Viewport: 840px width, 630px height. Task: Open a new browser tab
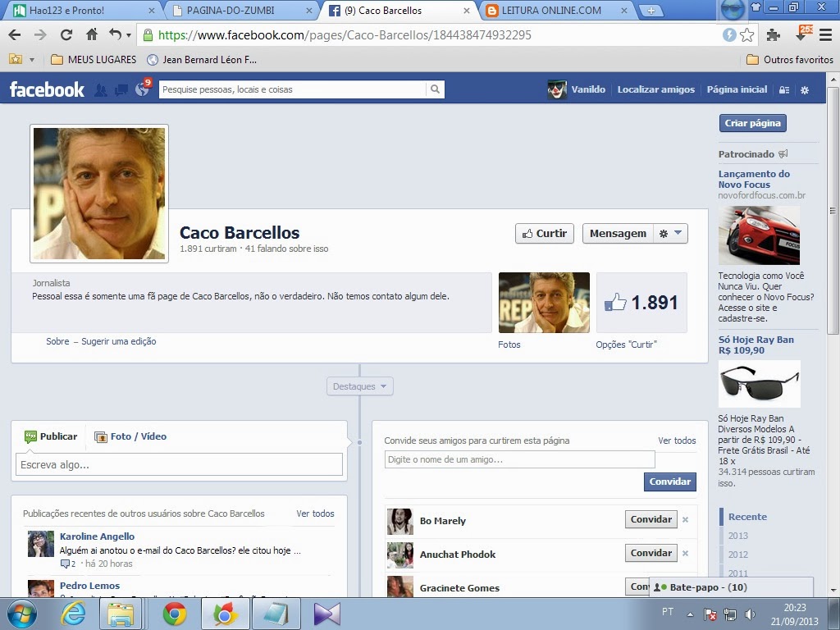coord(651,11)
